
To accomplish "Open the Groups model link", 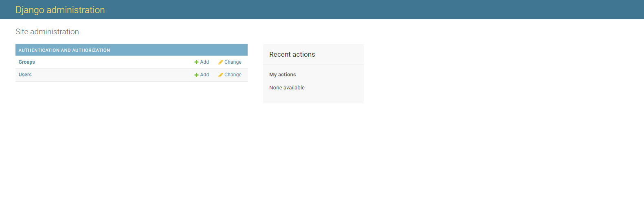I will tap(26, 62).
